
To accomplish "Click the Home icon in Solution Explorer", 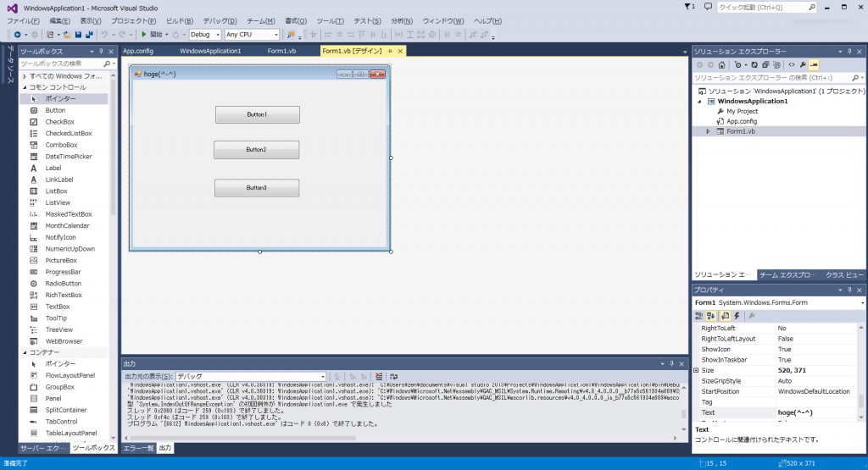I will (x=722, y=64).
